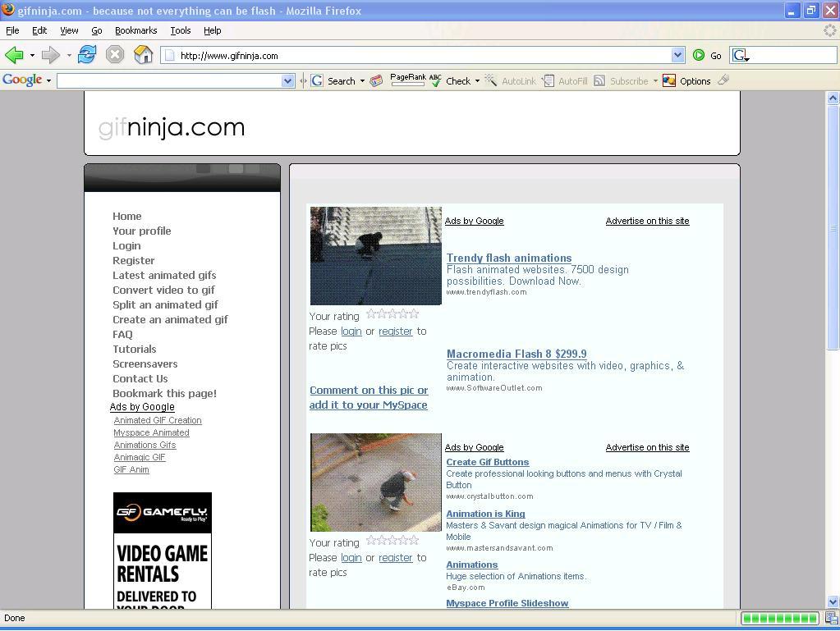Screen dimensions: 840x631
Task: Click the status bar security icon
Action: 832,618
